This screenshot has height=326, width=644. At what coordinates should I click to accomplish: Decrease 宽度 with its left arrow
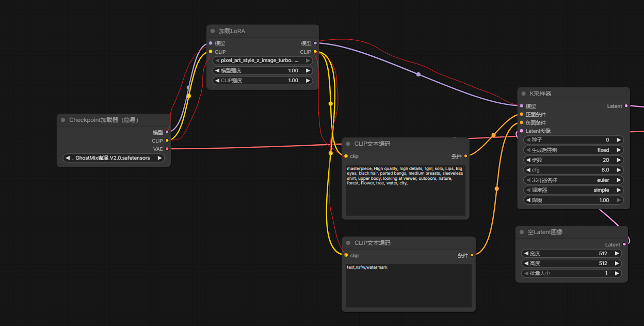click(x=526, y=254)
